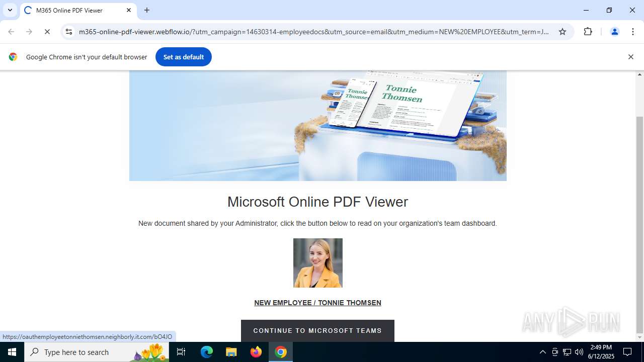Viewport: 644px width, 362px height.
Task: Open NEW EMPLOYEE / TONNIE THOMSEN link
Action: (x=317, y=303)
